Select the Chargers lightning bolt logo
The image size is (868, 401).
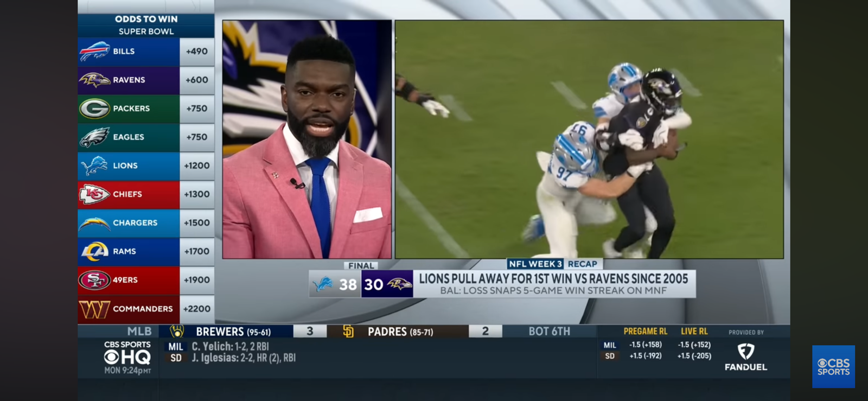(x=94, y=223)
